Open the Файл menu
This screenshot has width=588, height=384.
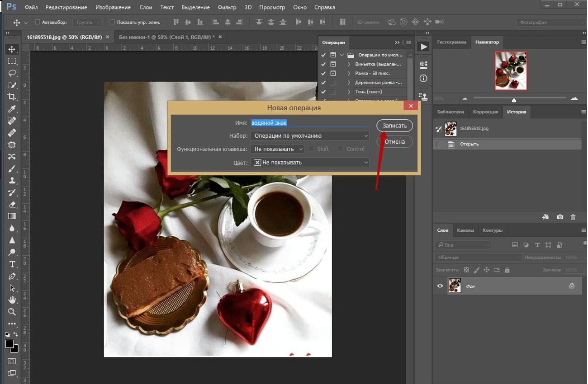point(31,7)
